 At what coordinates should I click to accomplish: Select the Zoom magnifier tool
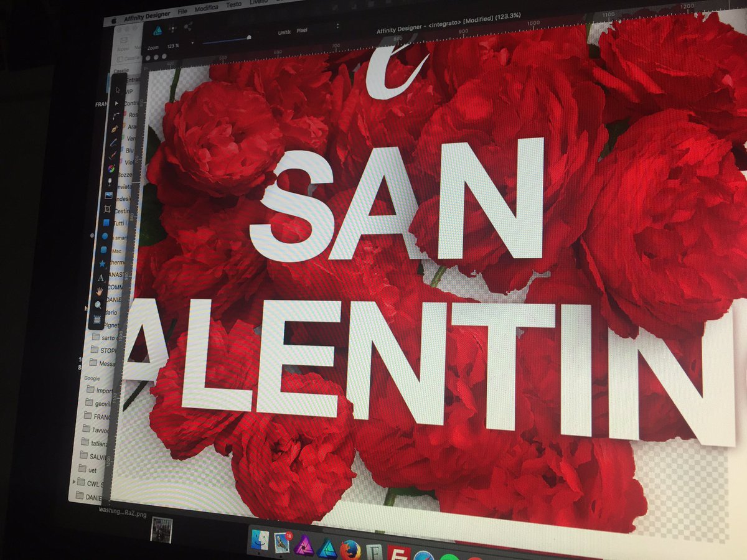coord(98,305)
